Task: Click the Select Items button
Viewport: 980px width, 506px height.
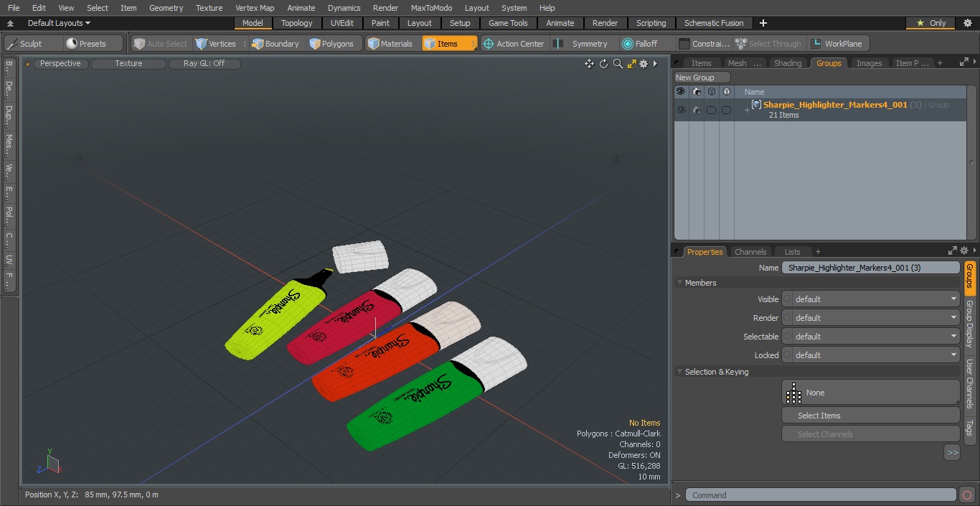Action: coord(870,416)
